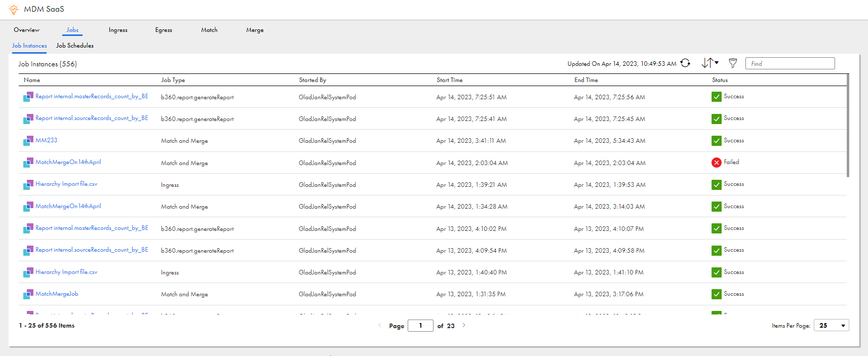868x356 pixels.
Task: Click the Status column header
Action: click(720, 80)
